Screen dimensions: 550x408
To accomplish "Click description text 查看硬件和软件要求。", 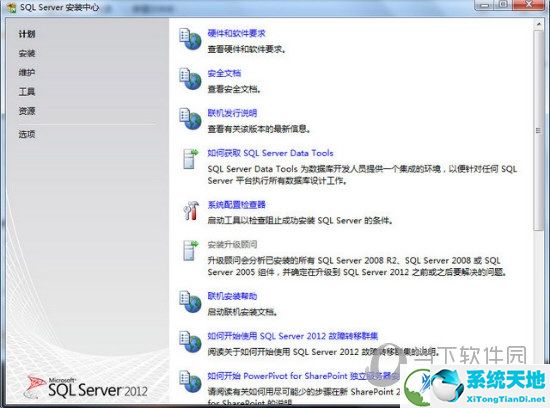I will point(247,49).
